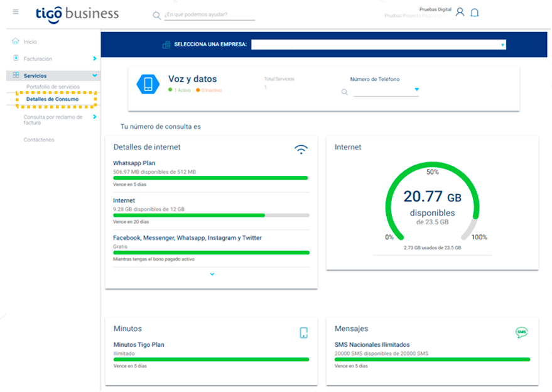
Task: Click the Internet 12 GB usage bar
Action: [211, 215]
